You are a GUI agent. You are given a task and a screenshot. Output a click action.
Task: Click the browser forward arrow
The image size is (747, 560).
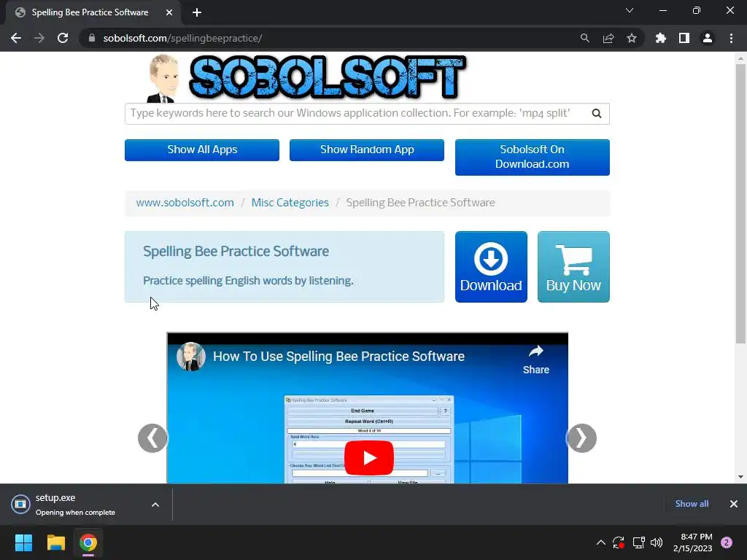(39, 38)
